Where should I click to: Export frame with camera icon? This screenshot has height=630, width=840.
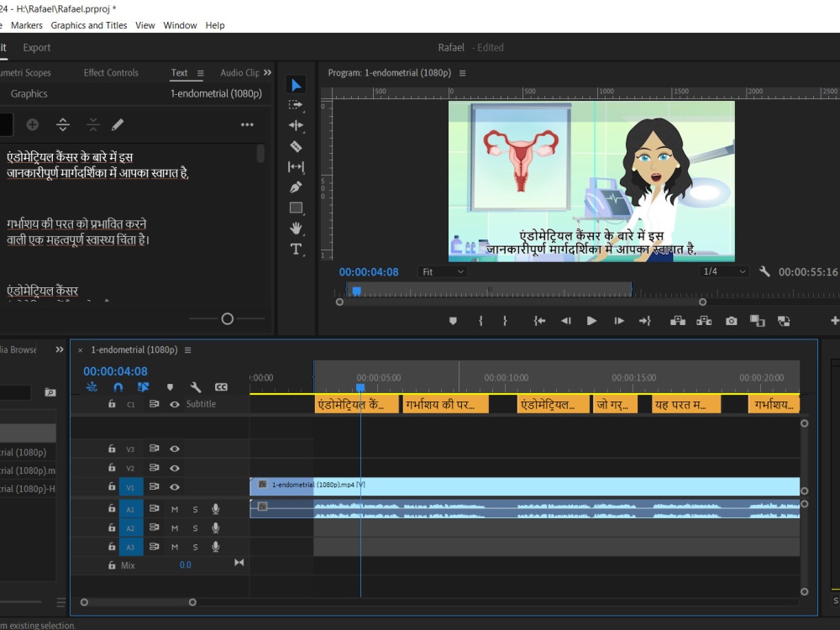[732, 321]
